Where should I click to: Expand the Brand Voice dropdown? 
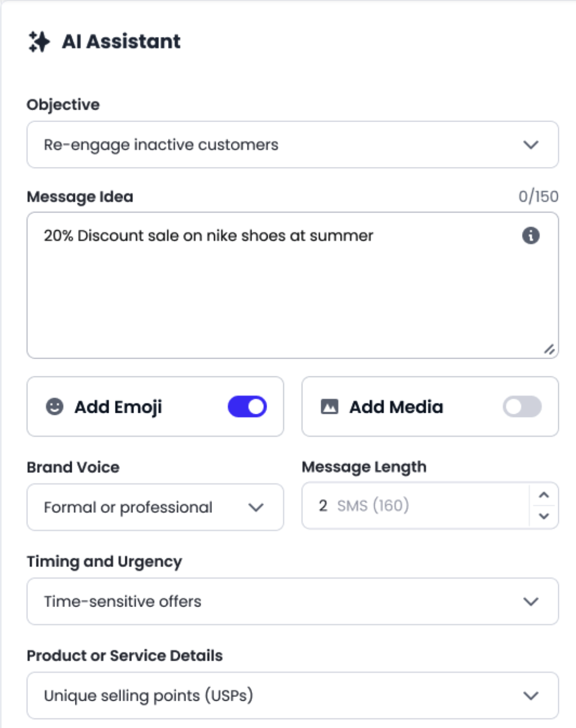point(155,507)
